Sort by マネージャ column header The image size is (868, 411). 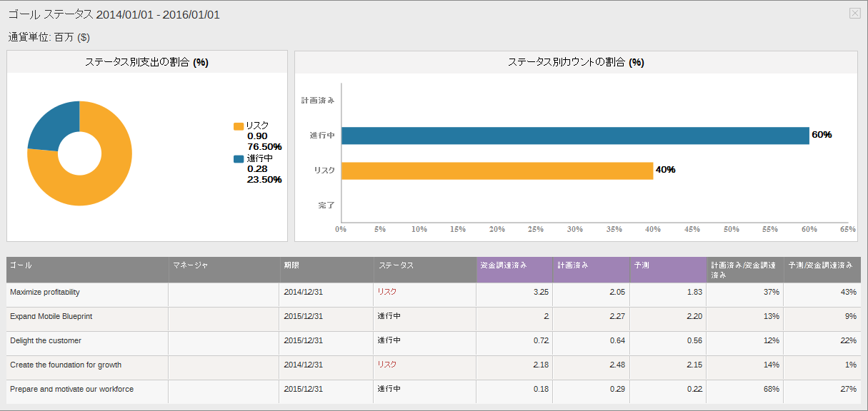(190, 265)
